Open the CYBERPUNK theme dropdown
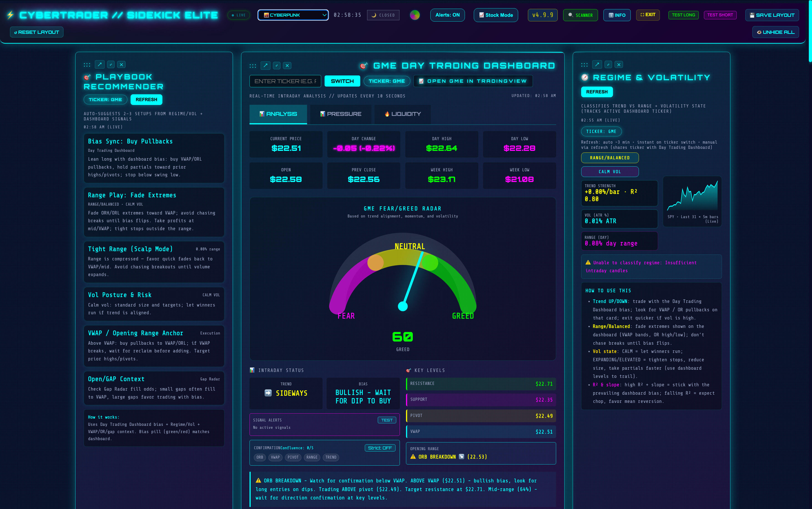The width and height of the screenshot is (812, 509). [x=293, y=15]
